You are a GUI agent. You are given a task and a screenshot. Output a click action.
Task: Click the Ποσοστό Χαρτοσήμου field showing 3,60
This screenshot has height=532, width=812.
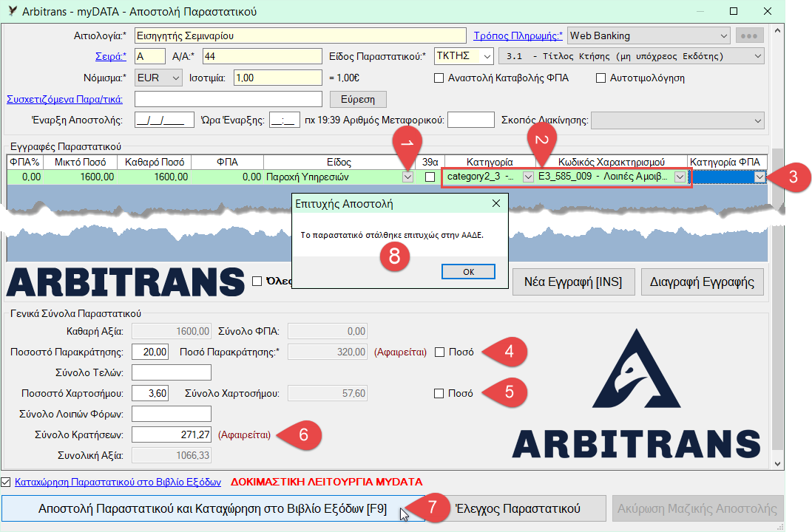149,393
